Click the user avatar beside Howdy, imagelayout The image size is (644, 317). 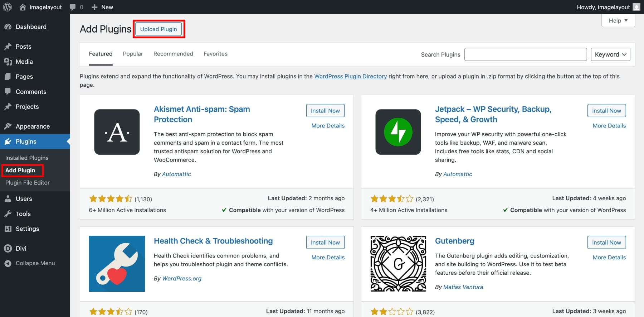coord(636,7)
